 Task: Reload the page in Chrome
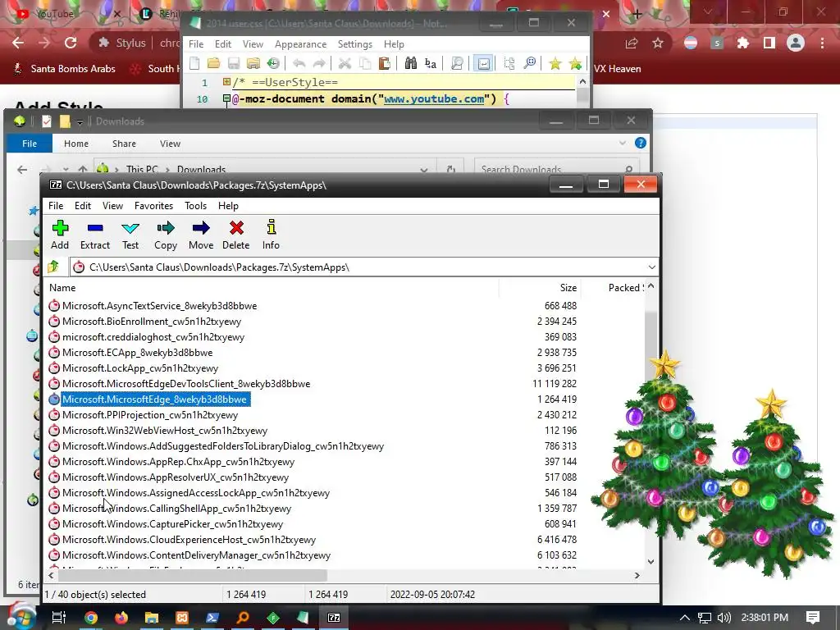(71, 43)
